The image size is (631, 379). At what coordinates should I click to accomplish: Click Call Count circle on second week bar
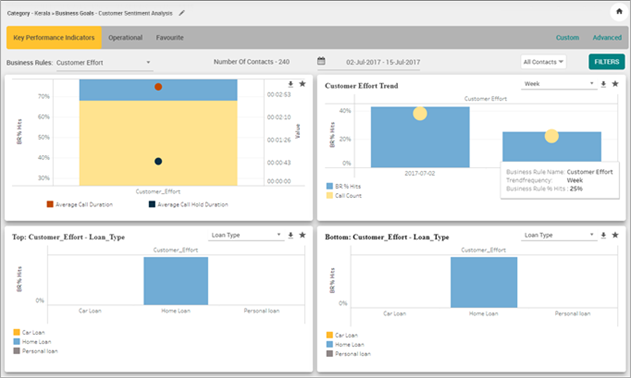pos(552,136)
